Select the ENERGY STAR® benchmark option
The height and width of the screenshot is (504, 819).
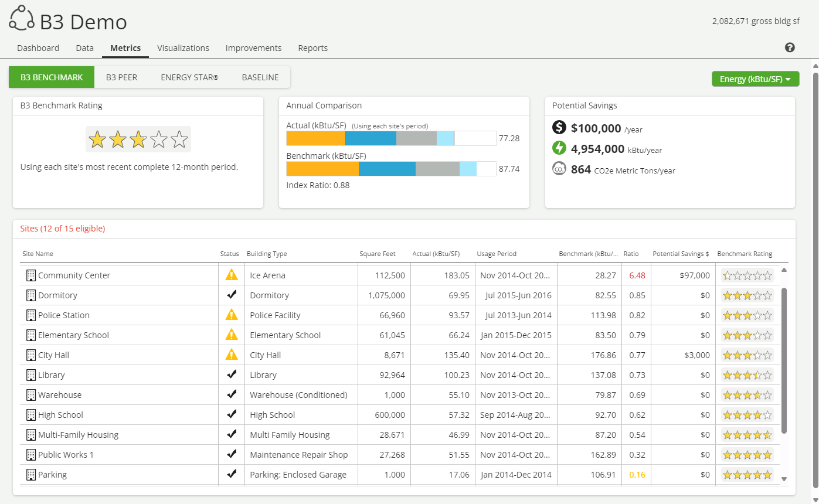189,77
